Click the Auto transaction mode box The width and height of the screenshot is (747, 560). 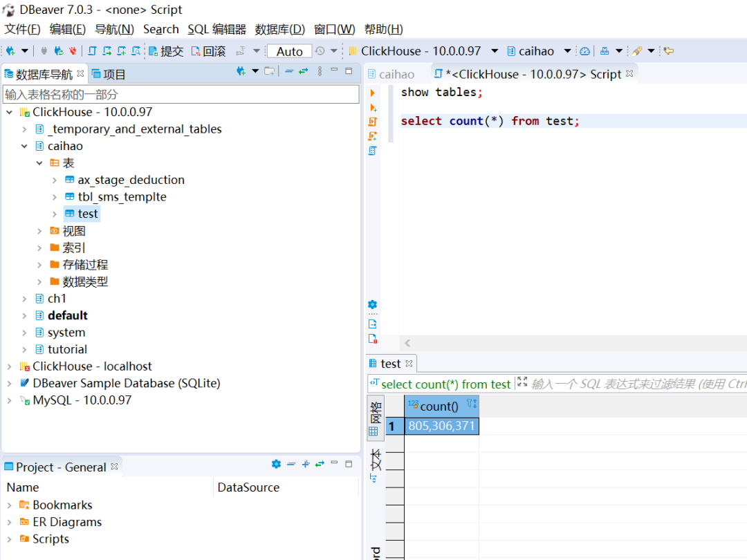tap(290, 51)
